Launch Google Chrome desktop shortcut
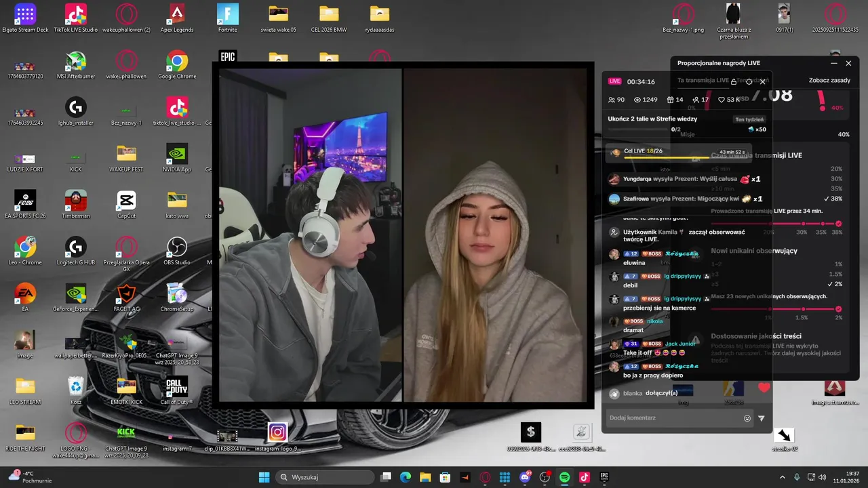The image size is (868, 488). click(177, 65)
